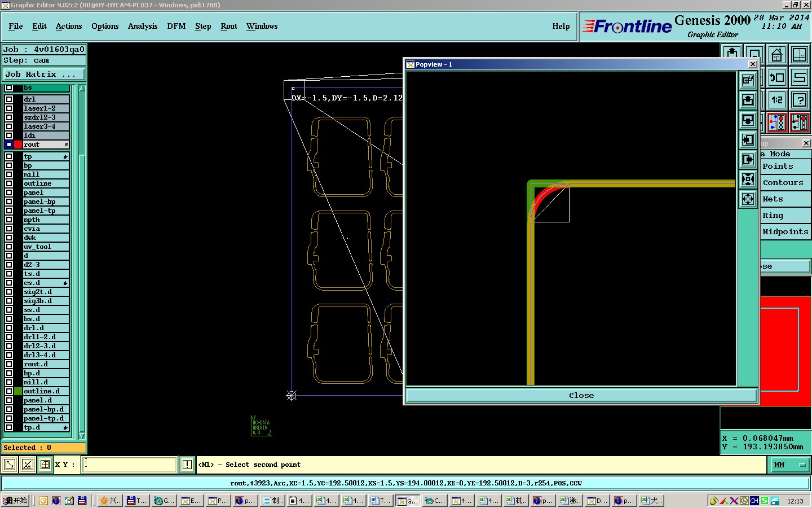Click the diagonal arrow coordinate icon
Viewport: 812px width, 508px height.
point(10,465)
